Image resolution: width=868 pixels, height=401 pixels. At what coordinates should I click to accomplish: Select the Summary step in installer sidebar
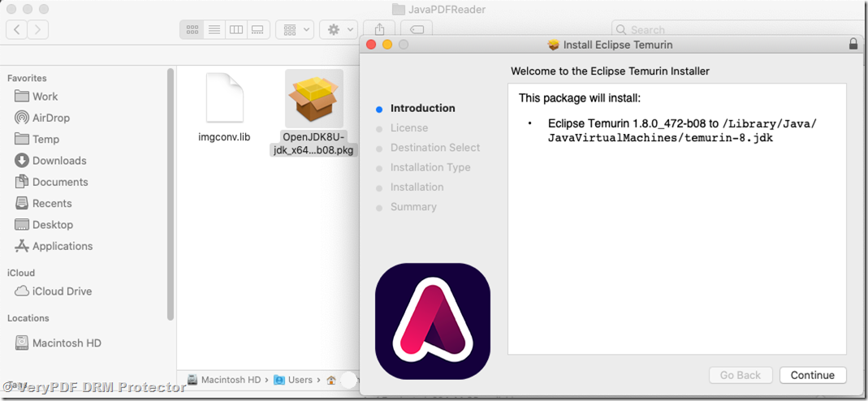[413, 207]
